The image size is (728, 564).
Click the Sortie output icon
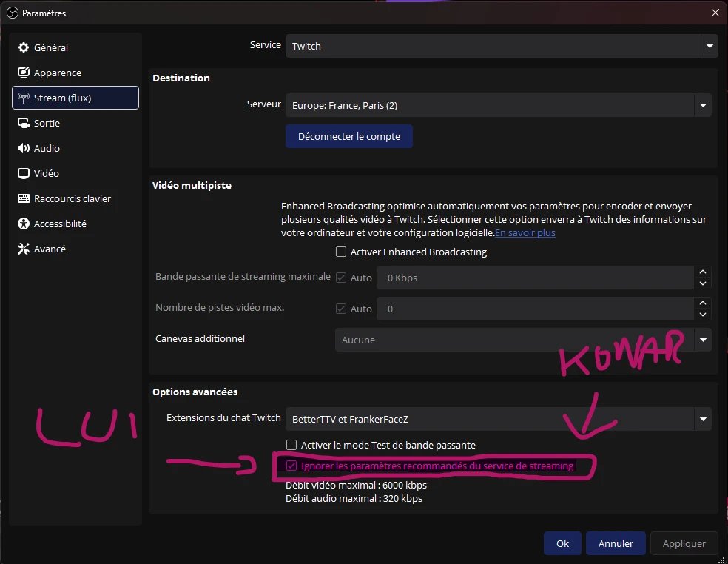click(x=23, y=123)
